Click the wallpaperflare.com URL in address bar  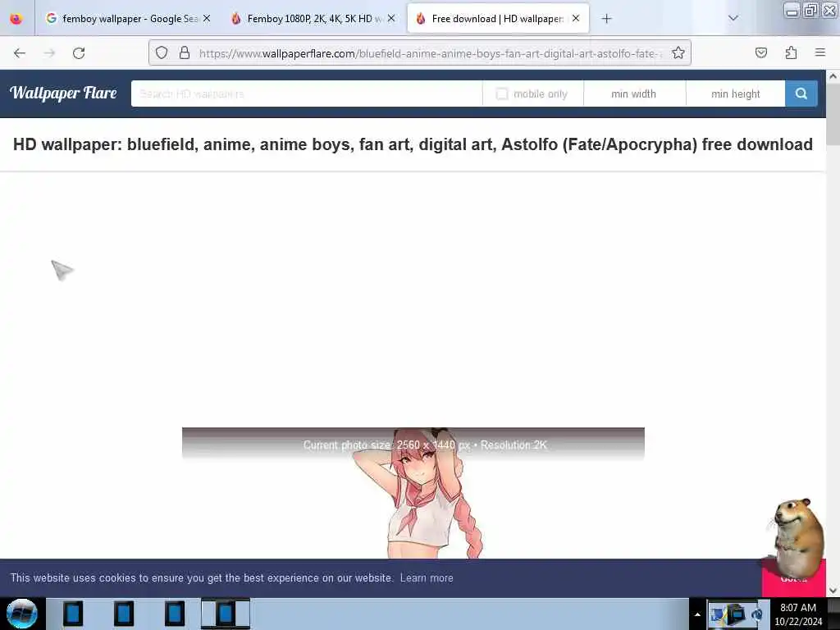[x=431, y=53]
